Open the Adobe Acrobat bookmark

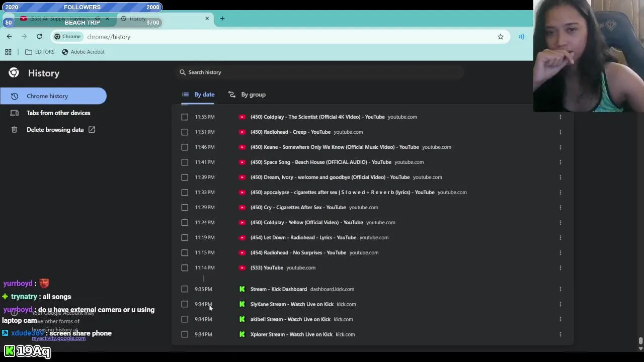pyautogui.click(x=83, y=52)
